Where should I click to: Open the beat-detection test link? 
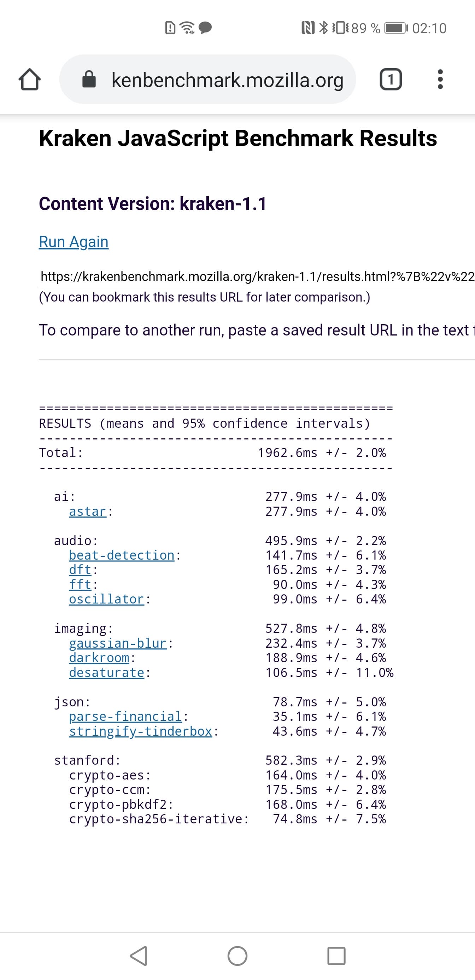point(122,555)
